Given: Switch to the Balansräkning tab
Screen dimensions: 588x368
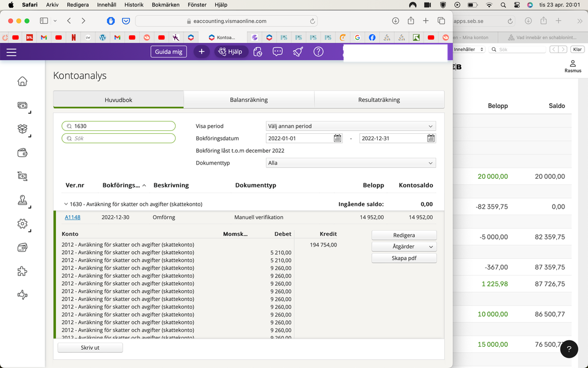Looking at the screenshot, I should [249, 100].
